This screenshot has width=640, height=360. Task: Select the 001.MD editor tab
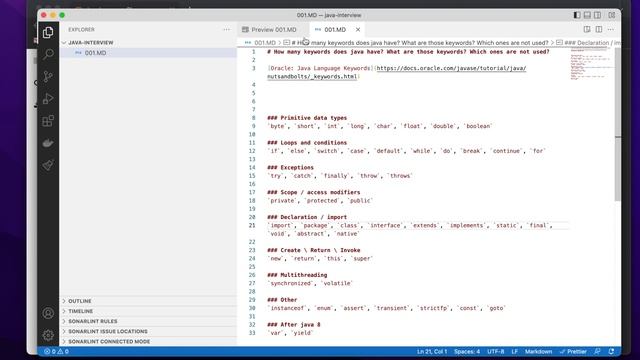click(x=335, y=29)
